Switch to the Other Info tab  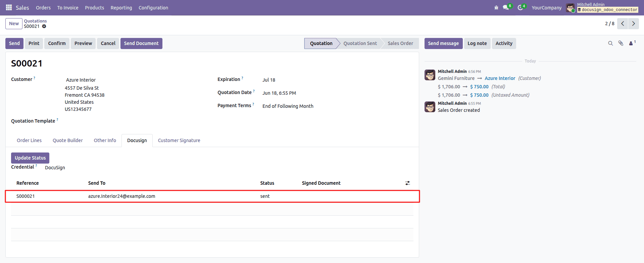point(105,140)
